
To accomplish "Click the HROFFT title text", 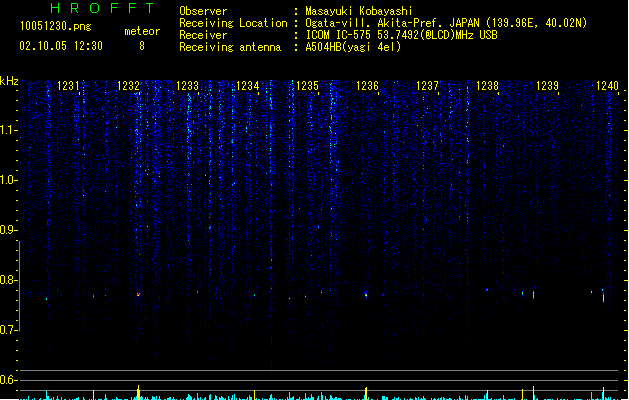I will 102,8.
